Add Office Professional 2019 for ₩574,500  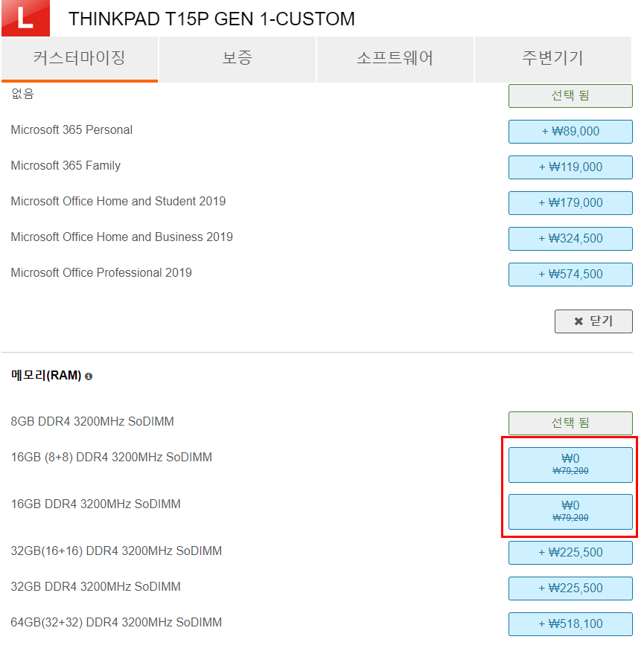570,275
